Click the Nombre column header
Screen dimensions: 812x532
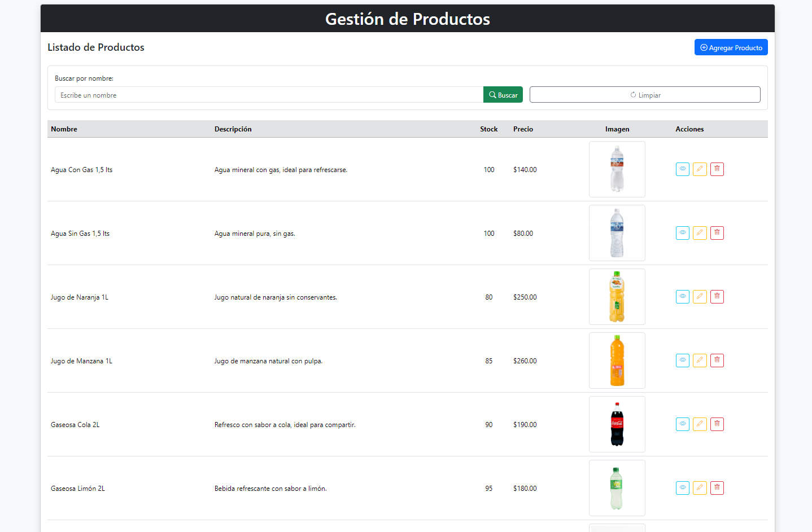coord(64,129)
